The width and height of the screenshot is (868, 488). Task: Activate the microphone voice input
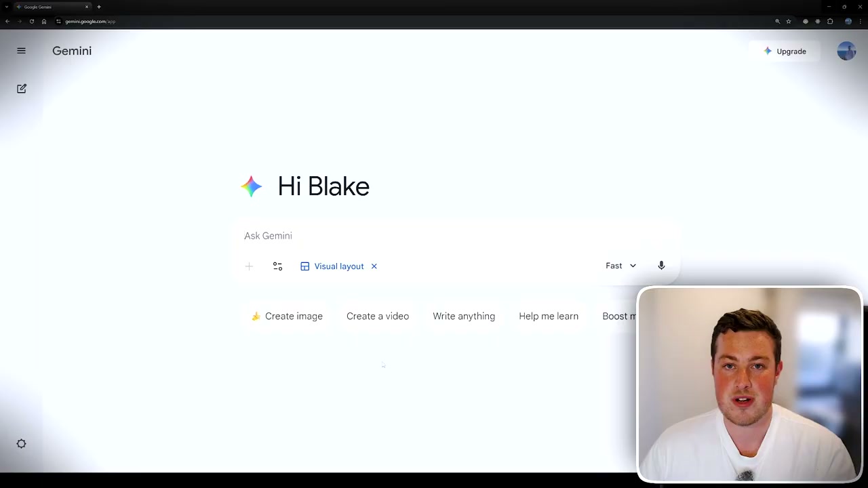pyautogui.click(x=661, y=266)
